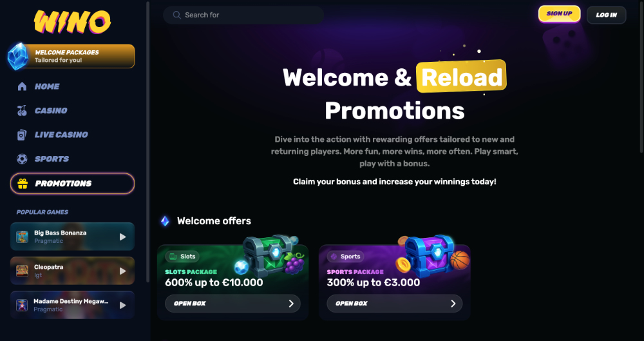Click the sidebar vertical scrollbar
This screenshot has width=644, height=341.
[x=148, y=142]
